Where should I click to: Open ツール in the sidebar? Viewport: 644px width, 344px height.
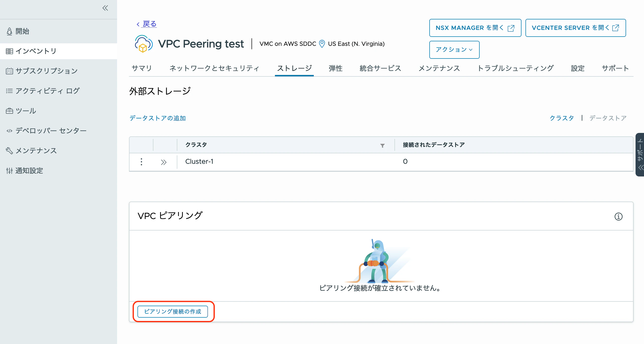pyautogui.click(x=25, y=111)
